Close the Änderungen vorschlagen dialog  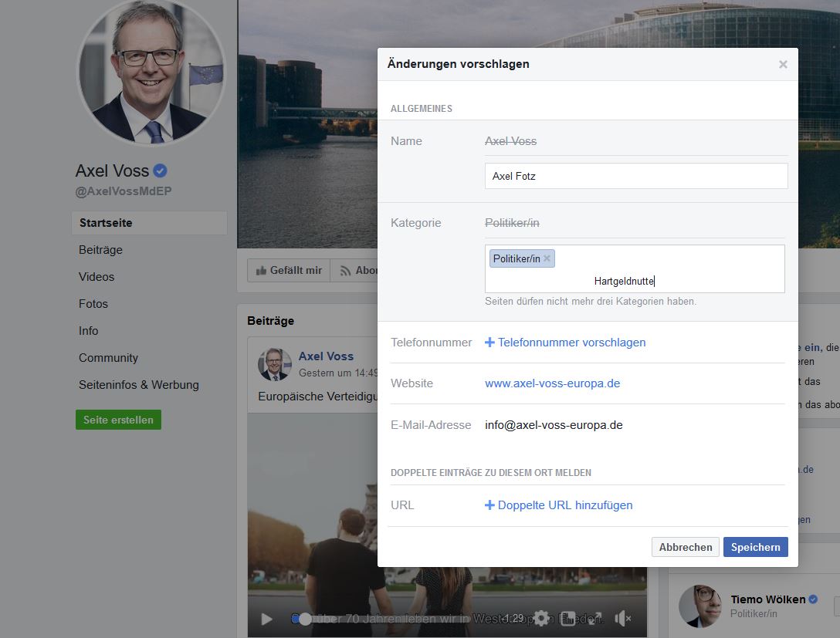(783, 64)
